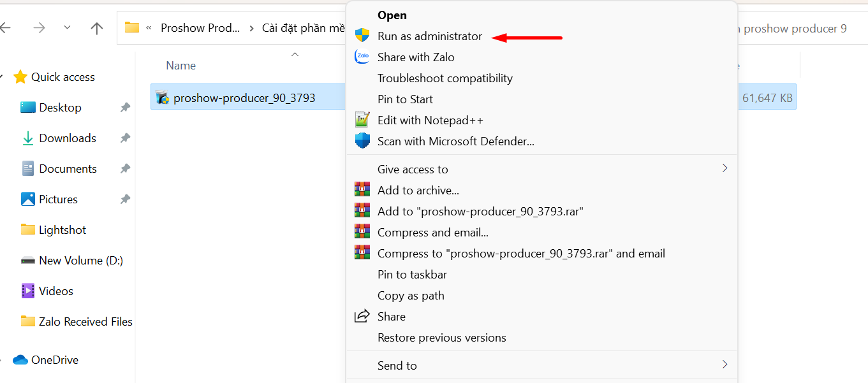Go up one folder level

click(x=97, y=28)
